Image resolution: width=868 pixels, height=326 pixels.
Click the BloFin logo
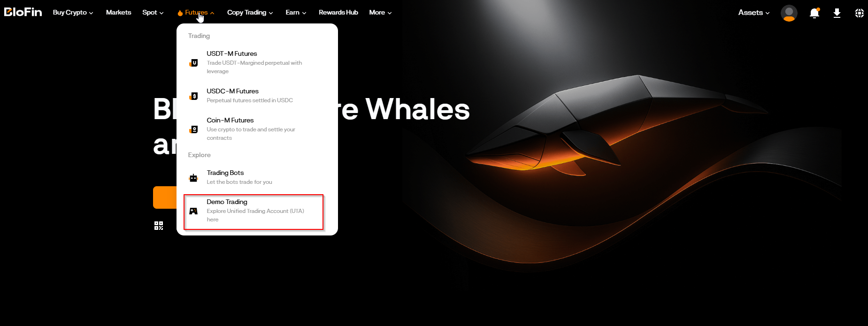pyautogui.click(x=23, y=12)
